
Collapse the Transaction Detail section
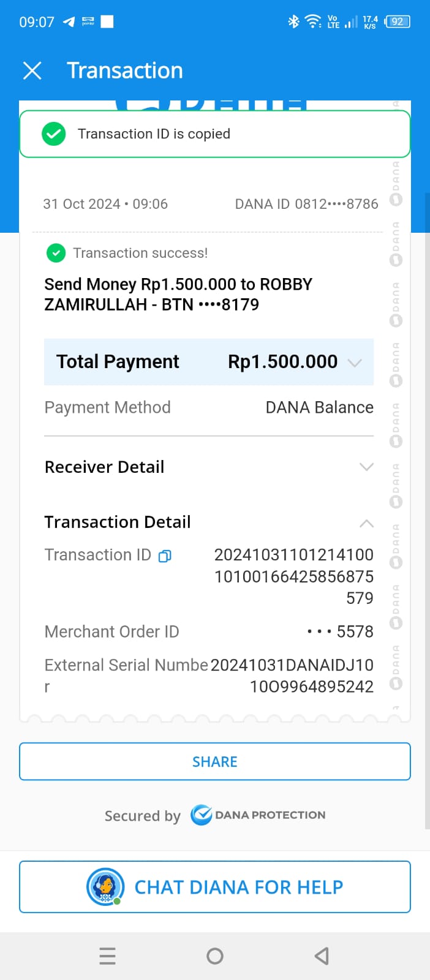pos(366,523)
